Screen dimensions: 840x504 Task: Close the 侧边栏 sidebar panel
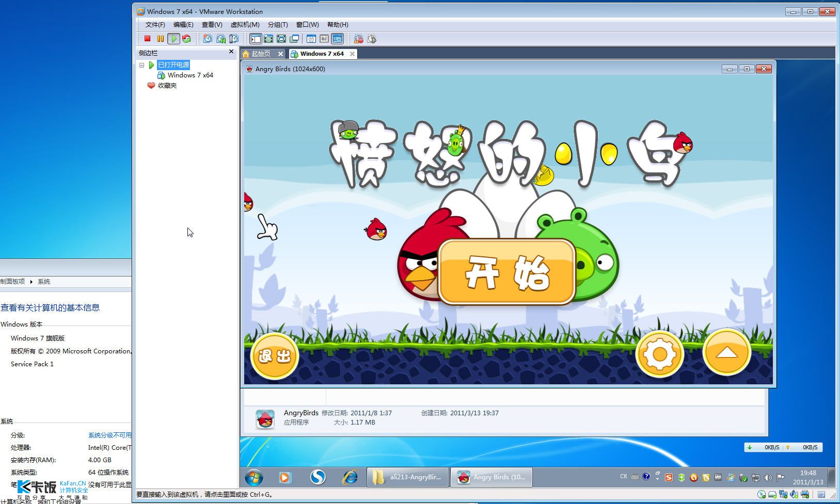(231, 52)
